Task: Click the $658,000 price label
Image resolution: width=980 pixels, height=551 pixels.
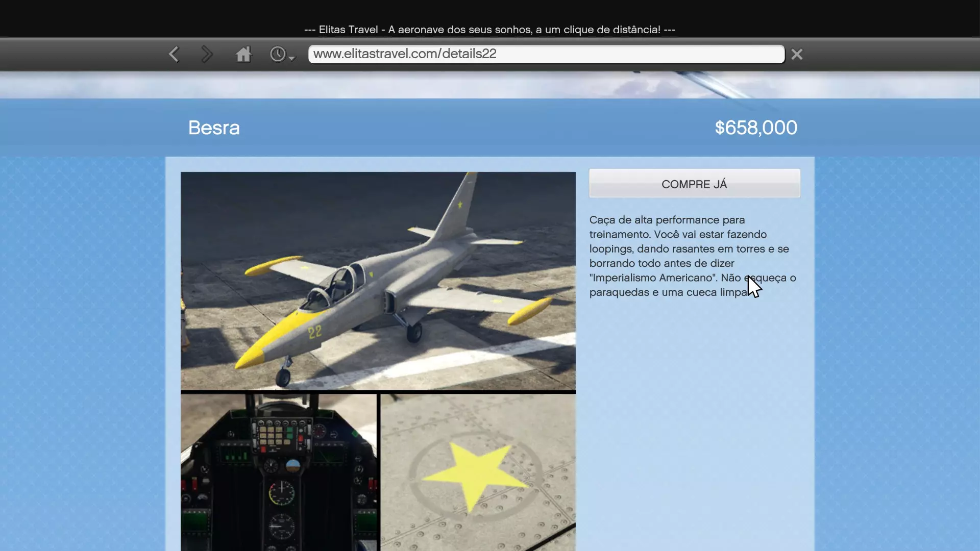Action: point(755,128)
